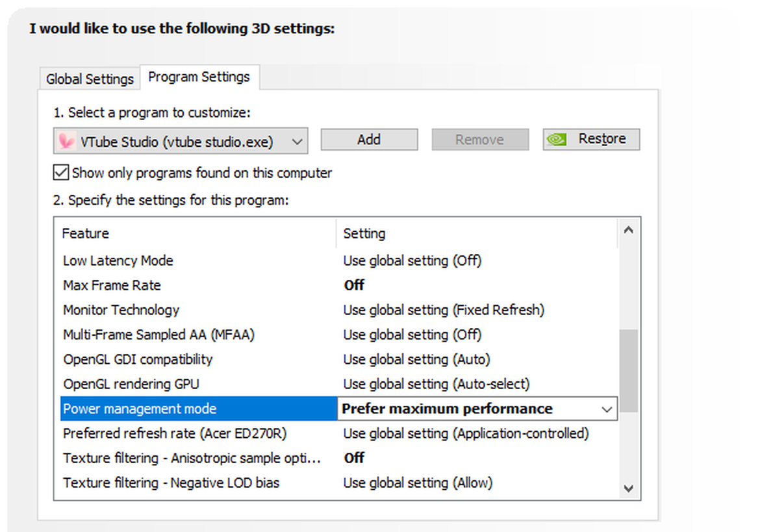Select Multi-Frame Sampled AA (MFAA) row
Viewport: 760px width, 532px height.
(x=158, y=335)
